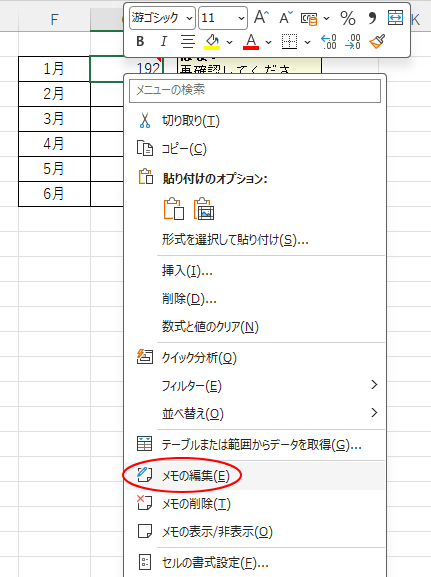Expand 並べ替え(O) submenu
Viewport: 431px width, 577px height.
255,414
